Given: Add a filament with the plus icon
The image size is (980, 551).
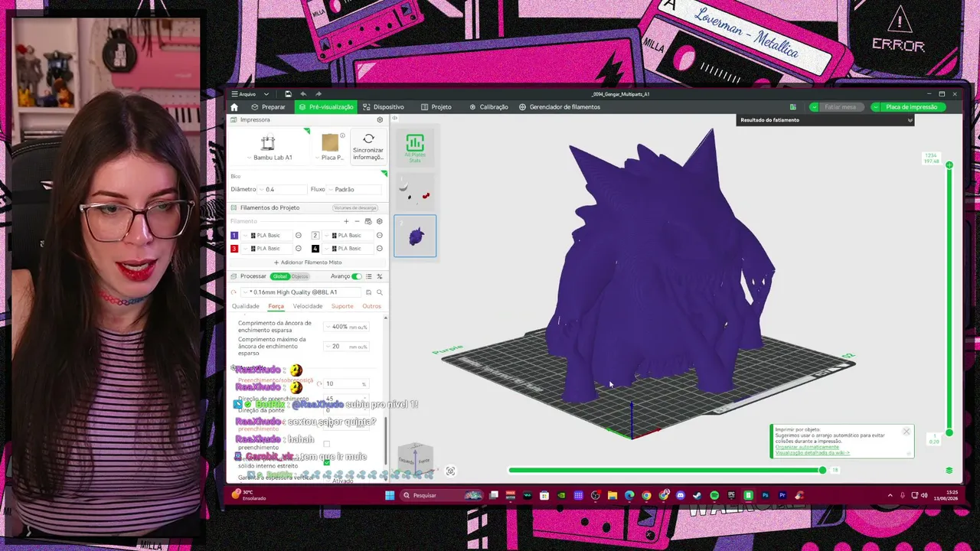Looking at the screenshot, I should (x=346, y=221).
